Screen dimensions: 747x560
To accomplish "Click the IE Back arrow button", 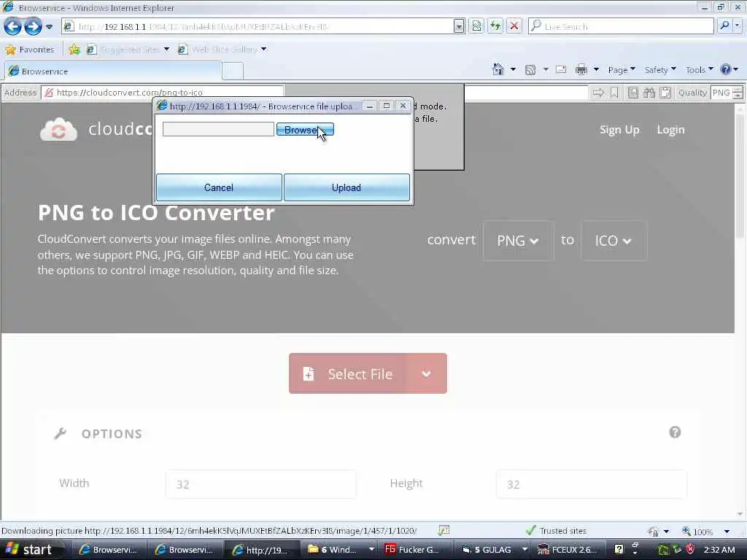I will coord(13,27).
